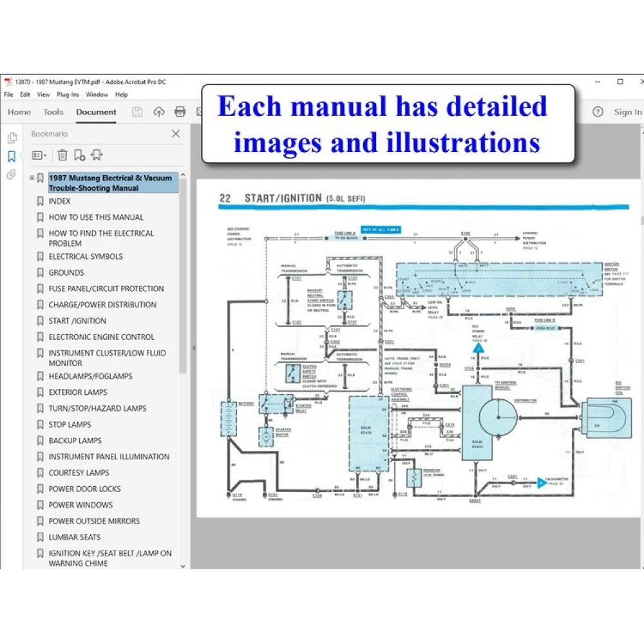644x644 pixels.
Task: Click bookmarks scrollbar up arrow
Action: point(183,175)
